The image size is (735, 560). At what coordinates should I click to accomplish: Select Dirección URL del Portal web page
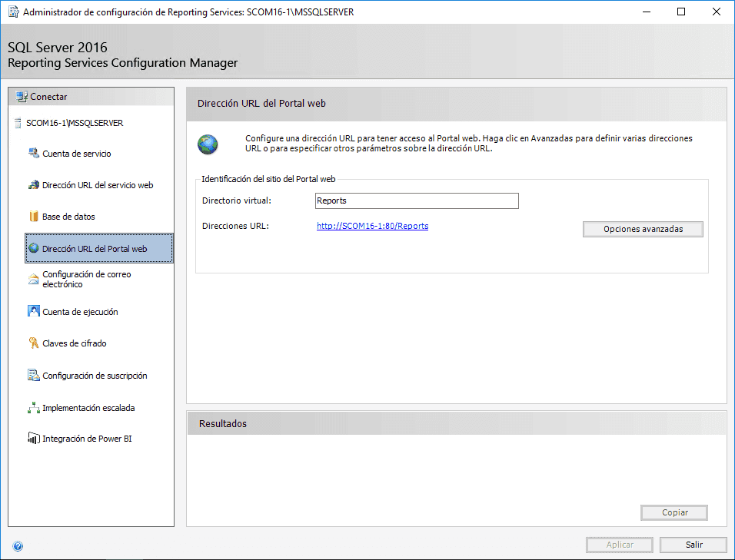point(99,248)
